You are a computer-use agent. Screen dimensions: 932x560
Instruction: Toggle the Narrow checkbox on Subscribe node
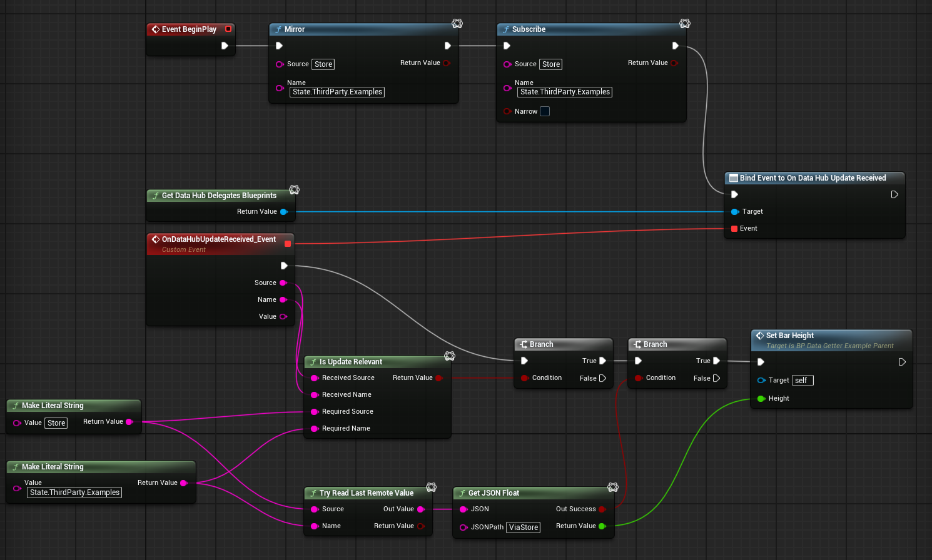coord(545,111)
